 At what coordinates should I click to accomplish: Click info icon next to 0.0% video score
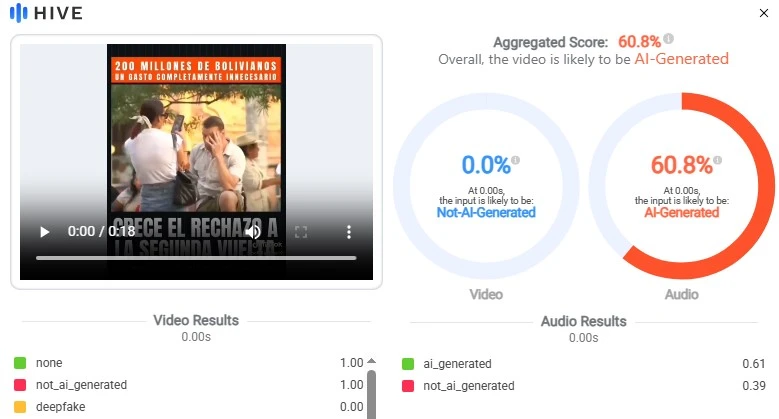click(x=515, y=159)
